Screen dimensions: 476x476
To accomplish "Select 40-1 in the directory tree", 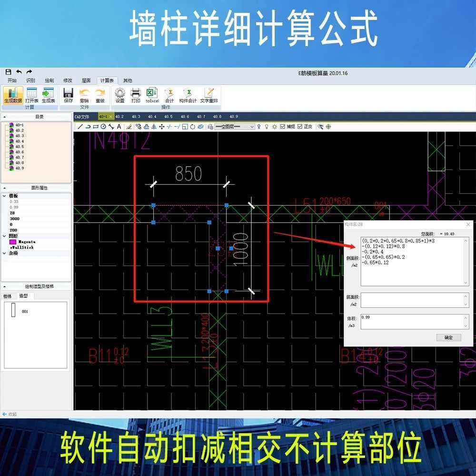I will [x=20, y=125].
